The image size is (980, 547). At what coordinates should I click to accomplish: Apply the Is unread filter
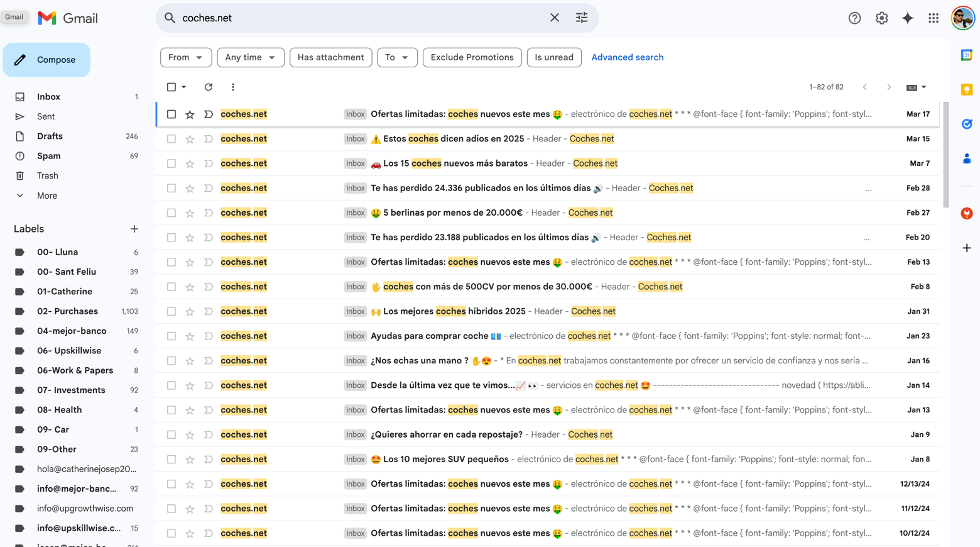coord(554,57)
